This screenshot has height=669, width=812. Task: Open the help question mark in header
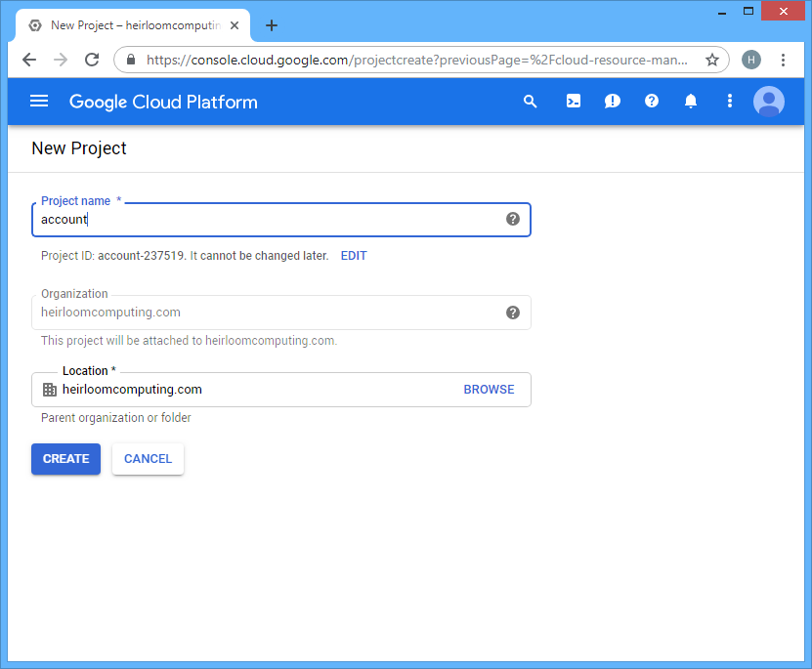(652, 101)
